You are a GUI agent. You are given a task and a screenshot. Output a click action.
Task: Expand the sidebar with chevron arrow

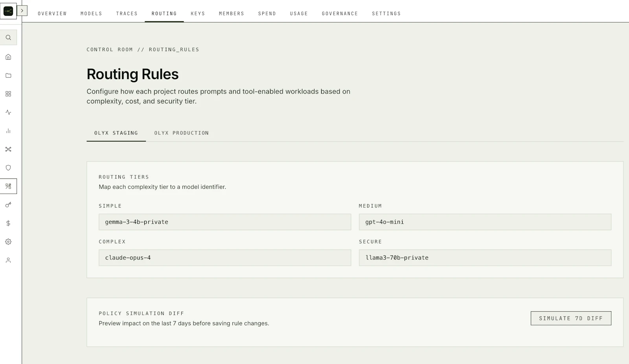22,11
